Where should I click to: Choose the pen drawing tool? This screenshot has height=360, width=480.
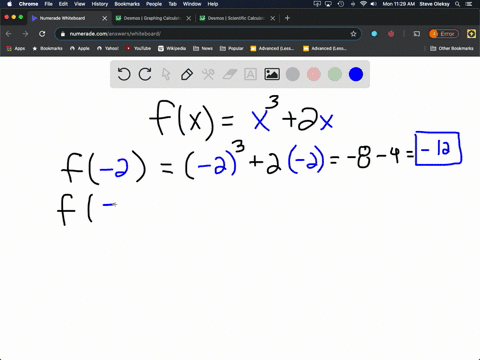click(x=187, y=74)
